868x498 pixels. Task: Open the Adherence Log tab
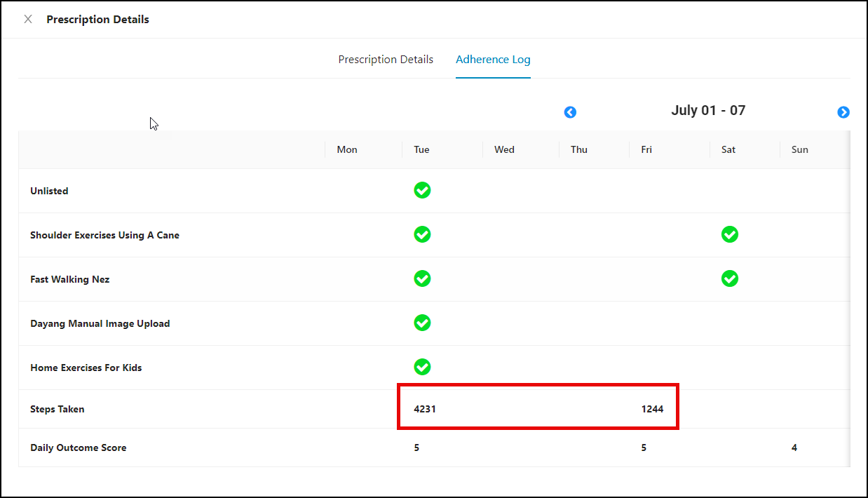pyautogui.click(x=493, y=60)
